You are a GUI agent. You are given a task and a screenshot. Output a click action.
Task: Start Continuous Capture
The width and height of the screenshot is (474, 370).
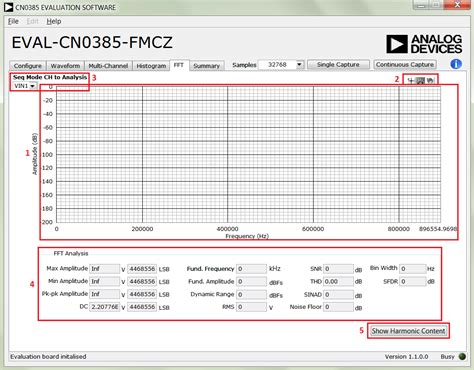(405, 64)
